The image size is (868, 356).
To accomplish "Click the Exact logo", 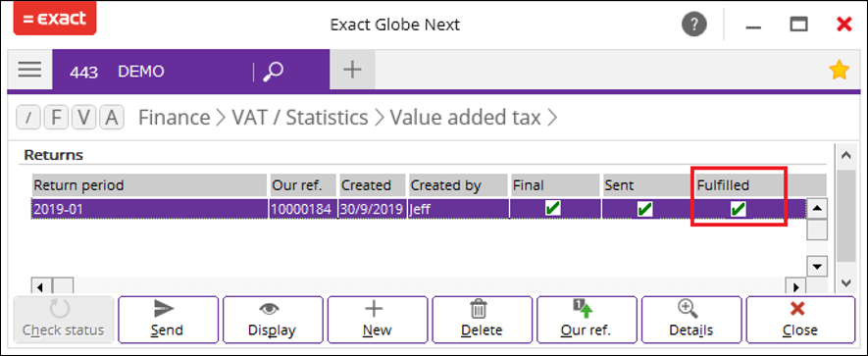I will (55, 19).
